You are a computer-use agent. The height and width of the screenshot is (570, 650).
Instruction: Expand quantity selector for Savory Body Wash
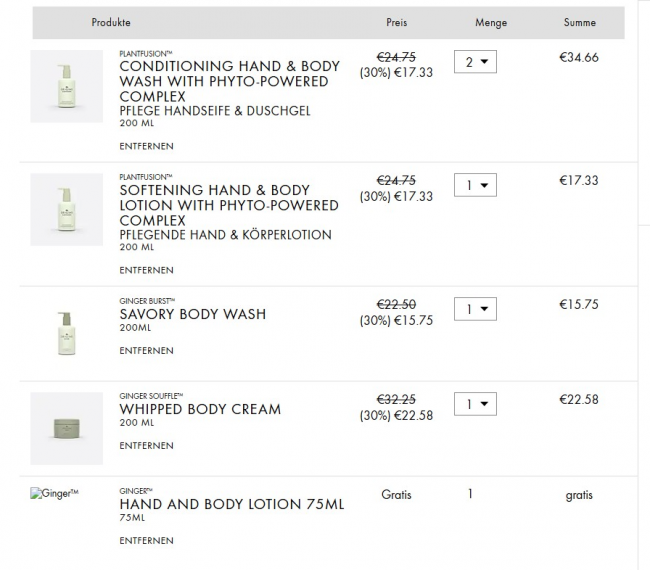coord(475,309)
